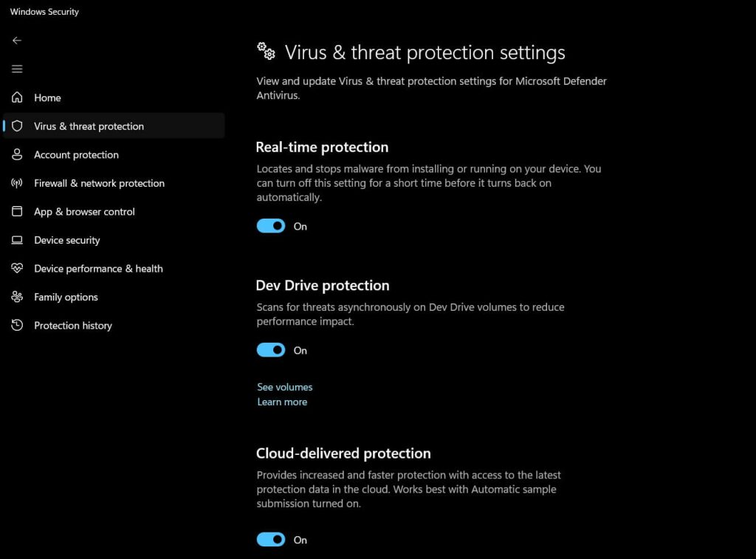Click the Family options icon
Screen dimensions: 756x559
[x=16, y=297]
